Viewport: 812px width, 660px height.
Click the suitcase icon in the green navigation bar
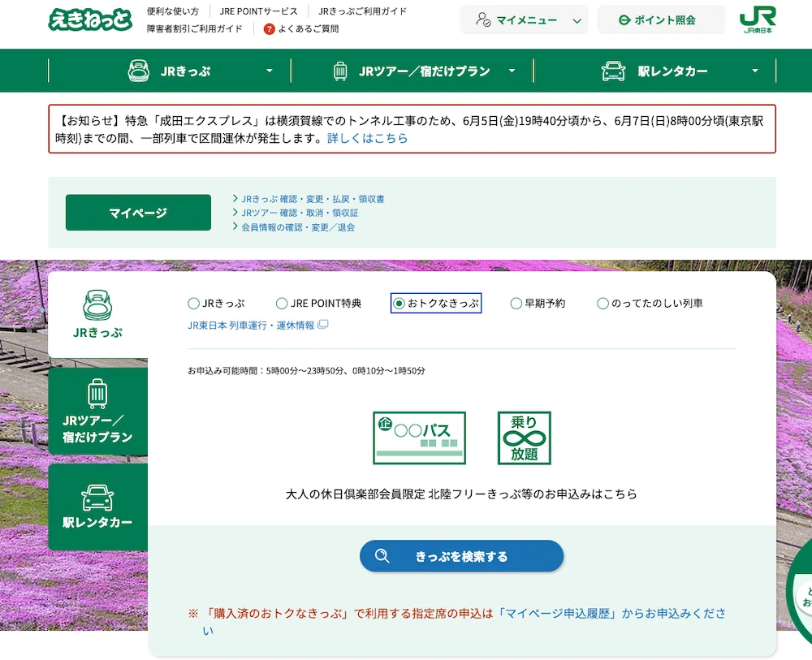tap(340, 71)
